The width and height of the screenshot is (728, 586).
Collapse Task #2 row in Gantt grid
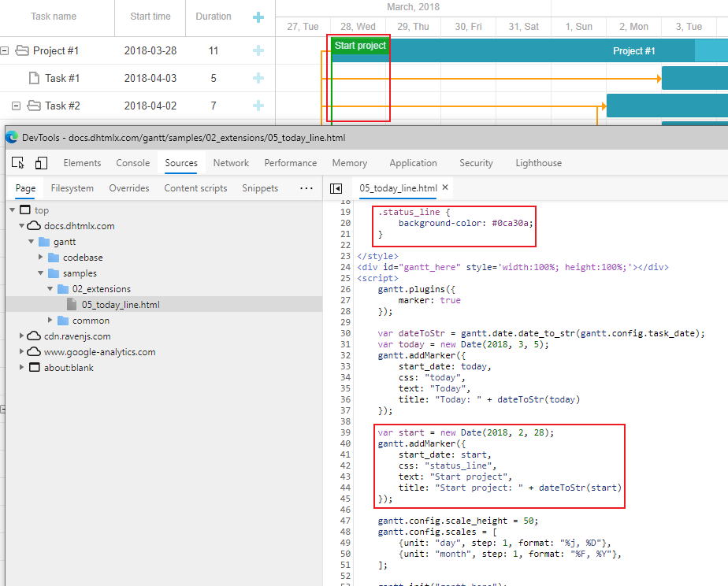click(x=17, y=106)
